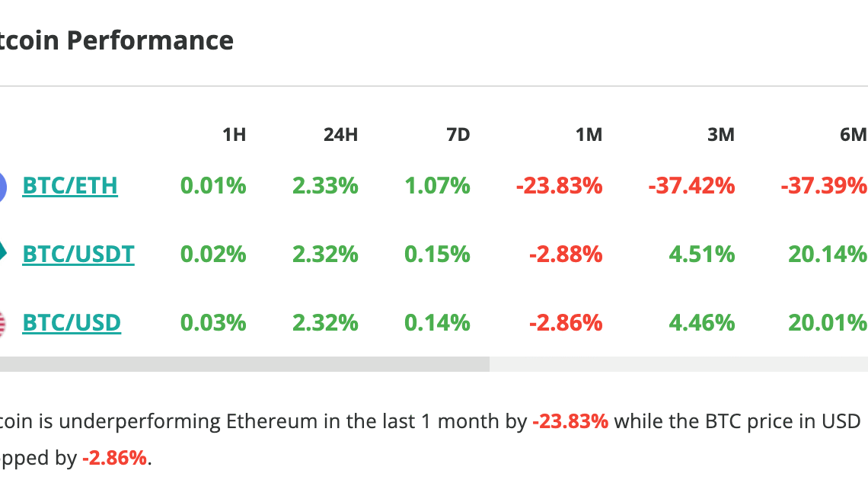Click the green 4.51% BTC/USDT 3M value

pos(701,254)
